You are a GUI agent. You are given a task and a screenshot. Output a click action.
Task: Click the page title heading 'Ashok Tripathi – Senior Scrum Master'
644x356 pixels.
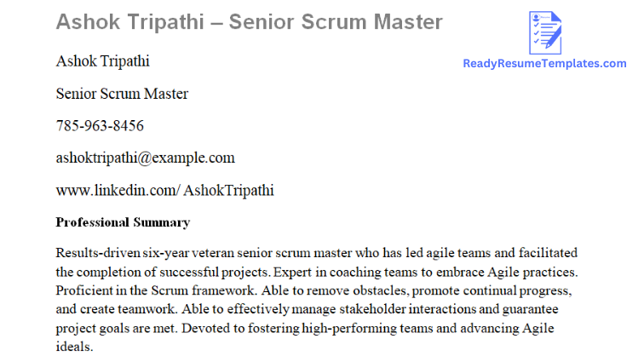point(250,22)
